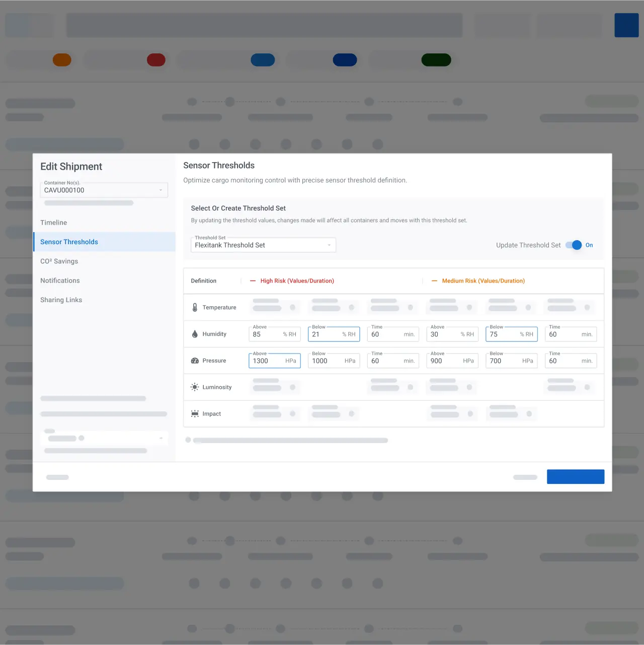The width and height of the screenshot is (644, 645).
Task: Open the Container No(s) dropdown
Action: coord(162,190)
